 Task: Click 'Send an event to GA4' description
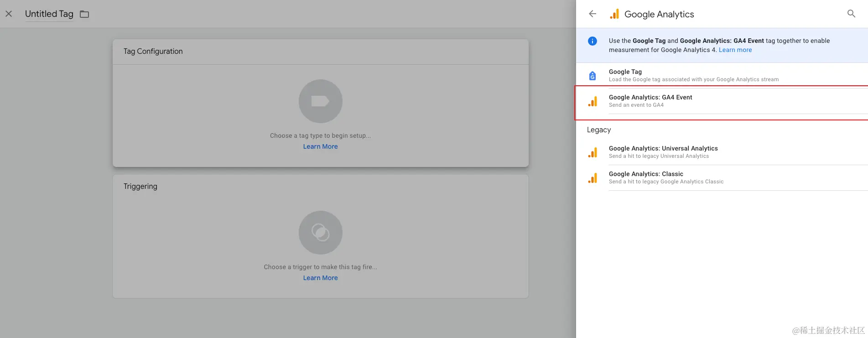coord(636,105)
